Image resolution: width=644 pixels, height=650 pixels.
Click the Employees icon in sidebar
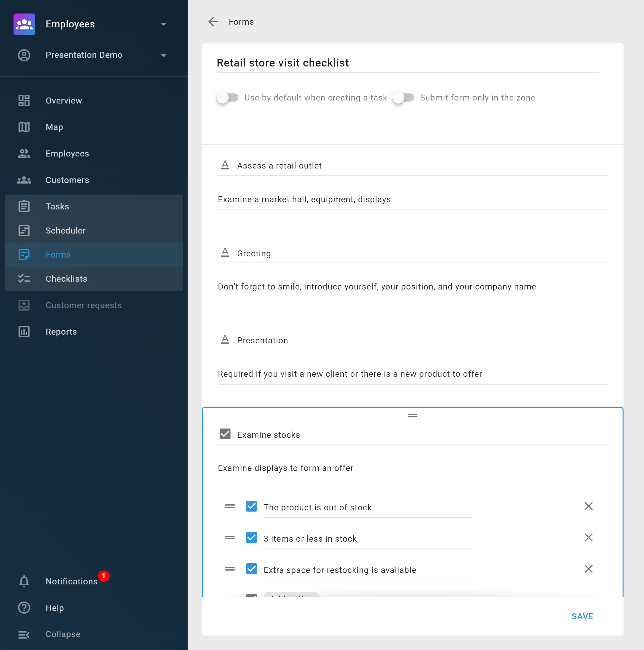(x=24, y=153)
